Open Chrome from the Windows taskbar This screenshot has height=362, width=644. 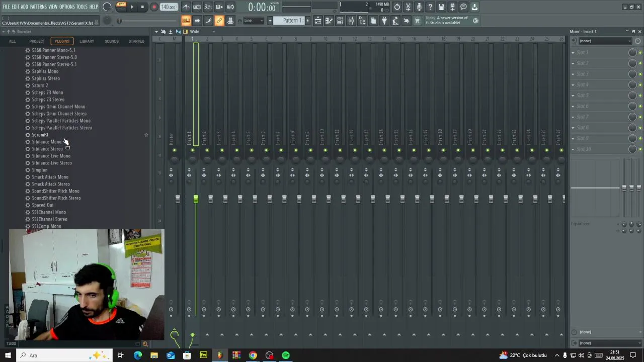pos(253,355)
